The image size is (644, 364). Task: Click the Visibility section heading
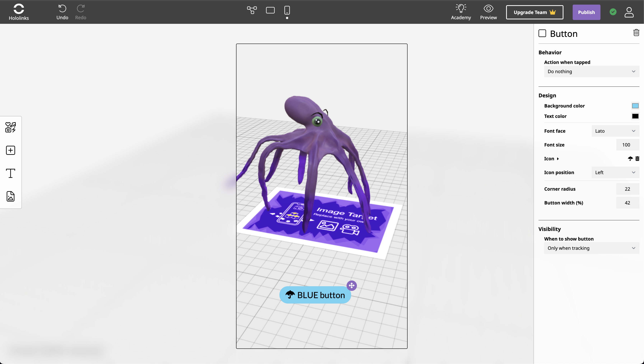point(549,229)
